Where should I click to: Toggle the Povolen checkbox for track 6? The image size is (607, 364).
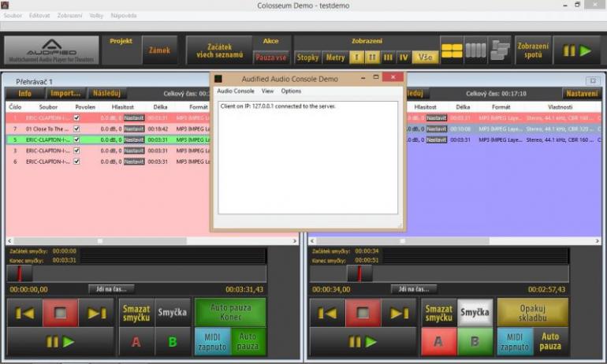click(76, 162)
